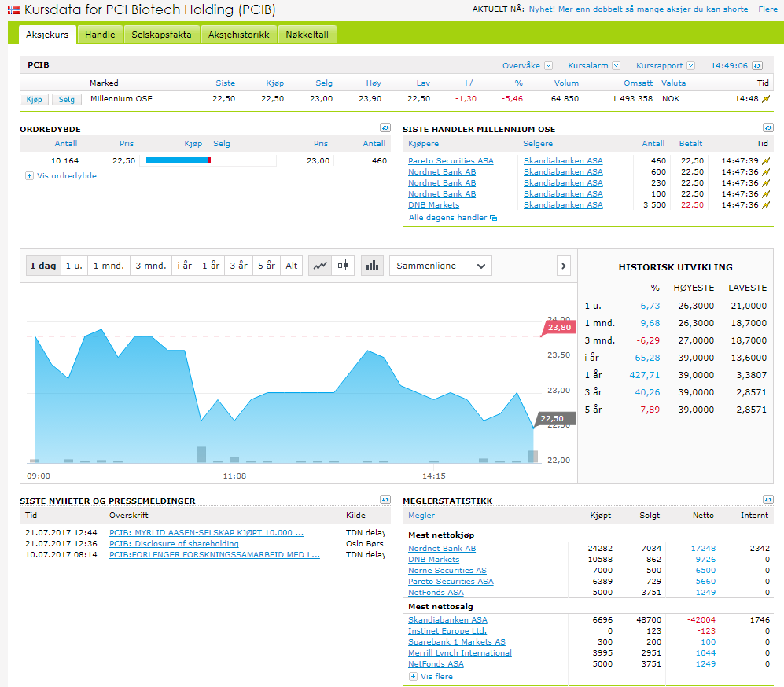Select the 5 år chart period
This screenshot has width=784, height=687.
pos(267,266)
